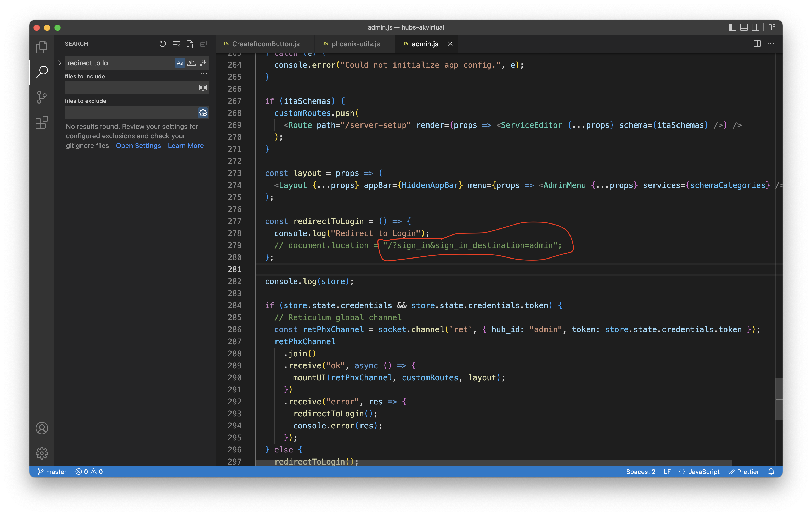Open a new Search Editor
Screen dimensions: 812x516
(190, 43)
